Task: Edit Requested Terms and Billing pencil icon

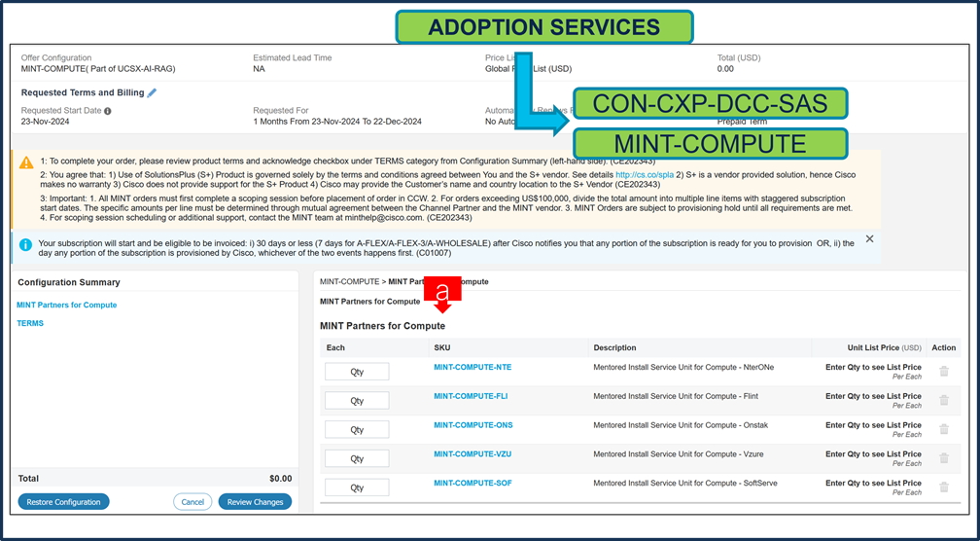Action: point(152,92)
